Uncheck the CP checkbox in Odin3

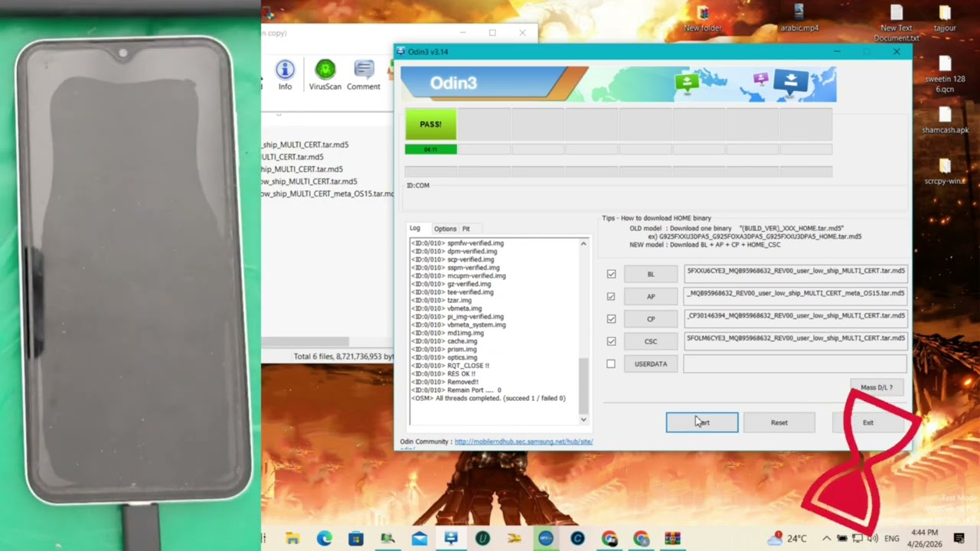(611, 318)
